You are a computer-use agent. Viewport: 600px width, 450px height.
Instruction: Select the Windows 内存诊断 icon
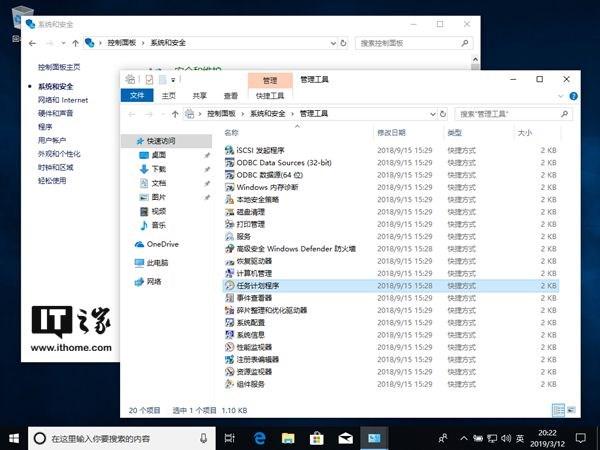pyautogui.click(x=229, y=187)
